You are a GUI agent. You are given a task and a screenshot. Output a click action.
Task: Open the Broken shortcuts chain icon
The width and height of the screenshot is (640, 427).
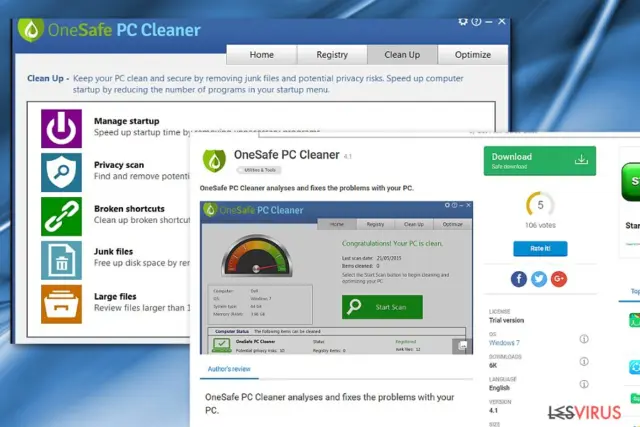pos(61,216)
